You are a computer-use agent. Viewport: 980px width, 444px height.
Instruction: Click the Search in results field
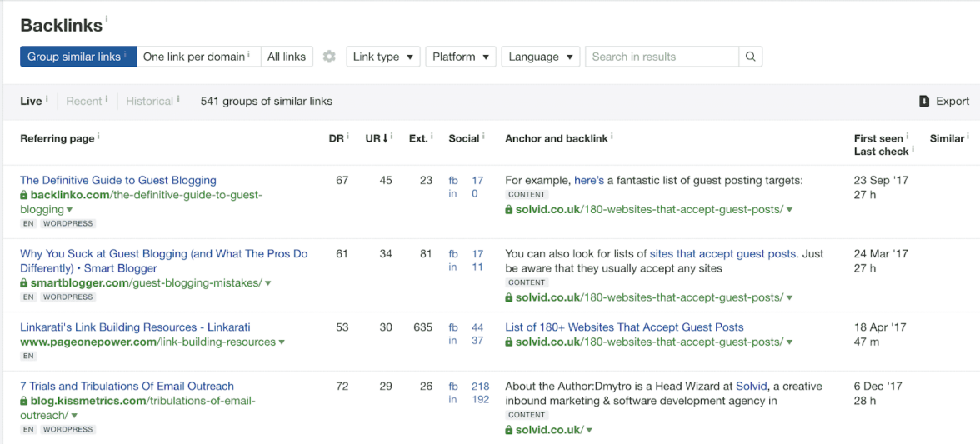[662, 57]
